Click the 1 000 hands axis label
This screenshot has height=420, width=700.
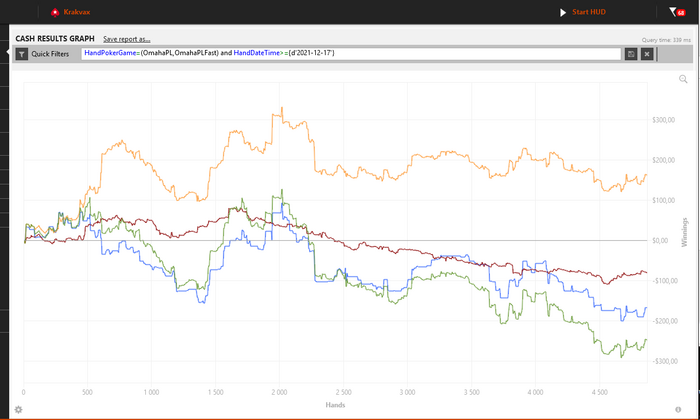point(151,392)
